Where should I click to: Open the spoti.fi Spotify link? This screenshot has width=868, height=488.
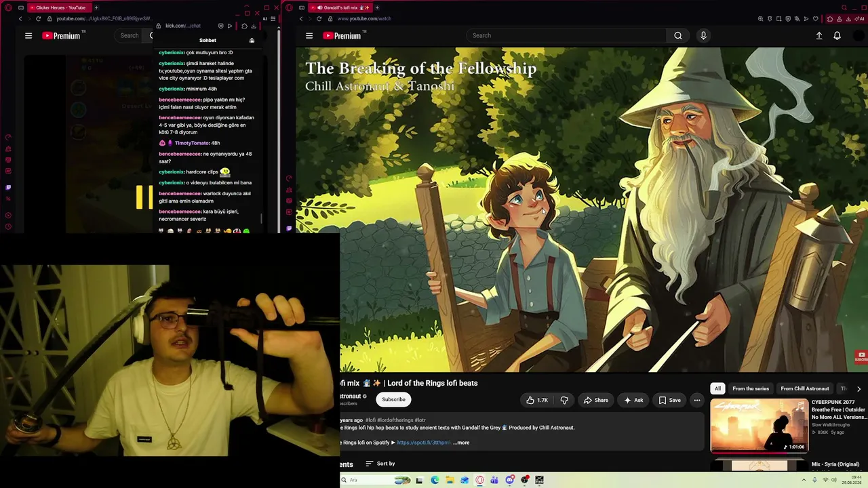click(424, 443)
